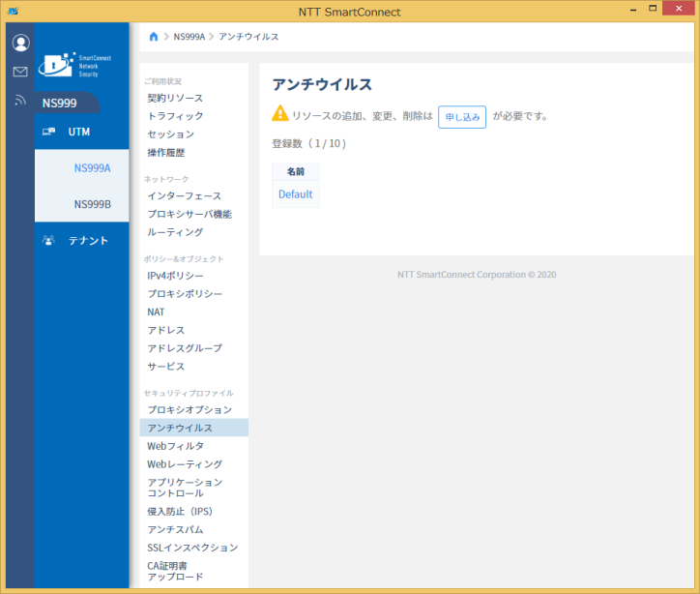Image resolution: width=700 pixels, height=594 pixels.
Task: Select NS999A in the sidebar
Action: point(93,168)
